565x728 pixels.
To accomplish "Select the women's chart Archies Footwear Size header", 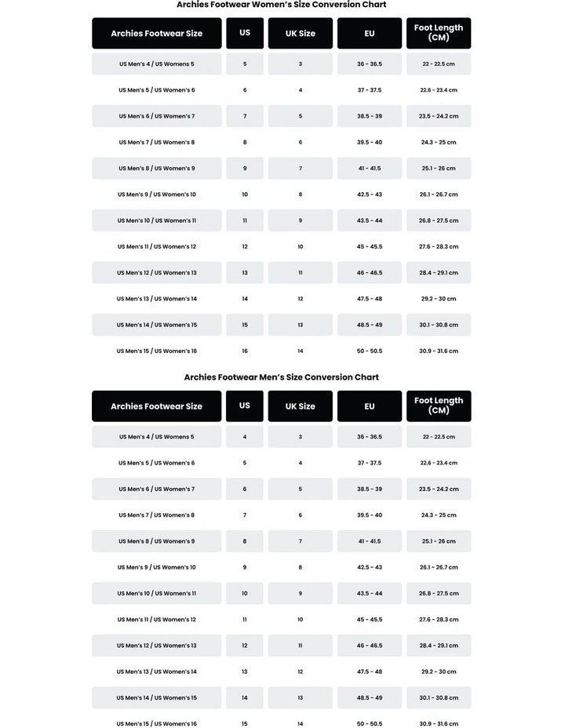I will pos(157,34).
